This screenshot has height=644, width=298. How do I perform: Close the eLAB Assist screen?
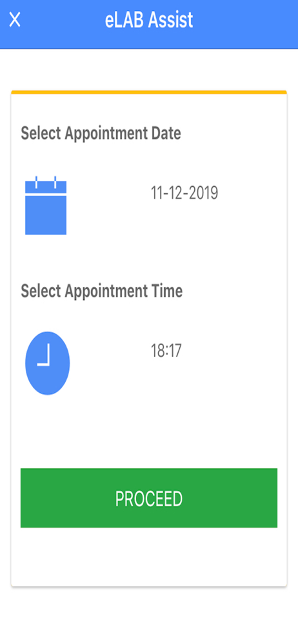tap(15, 20)
